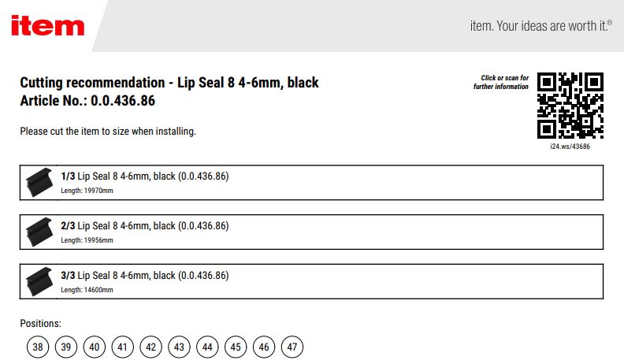624x364 pixels.
Task: Select position circle 42
Action: [151, 347]
